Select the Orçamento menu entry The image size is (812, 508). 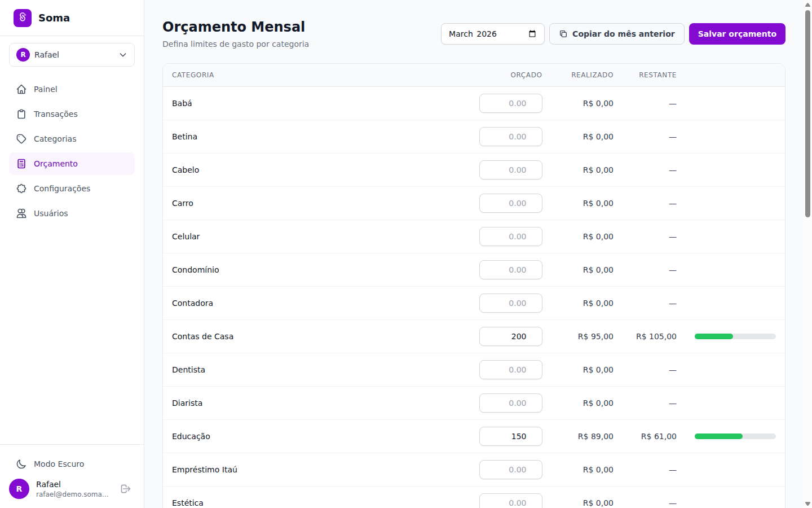coord(55,163)
